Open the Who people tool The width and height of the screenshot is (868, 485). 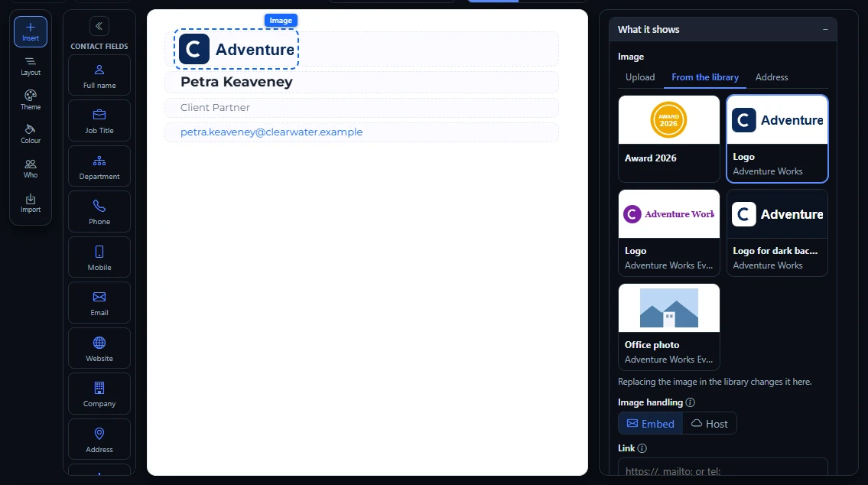[x=31, y=169]
